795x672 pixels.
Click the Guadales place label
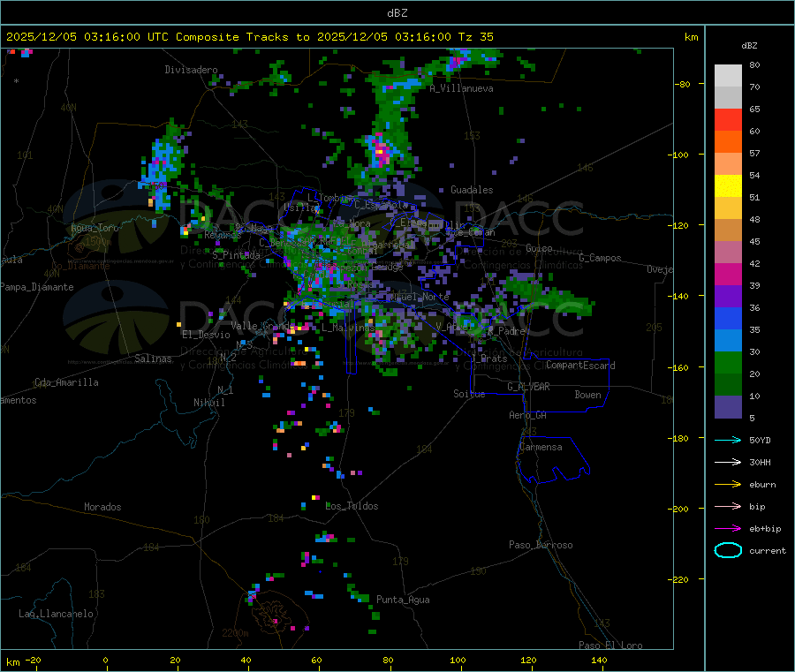point(472,190)
